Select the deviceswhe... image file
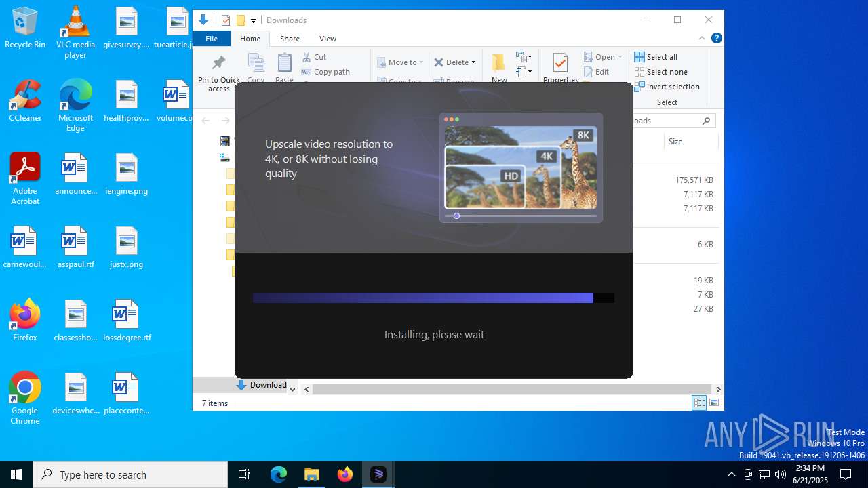 75,394
